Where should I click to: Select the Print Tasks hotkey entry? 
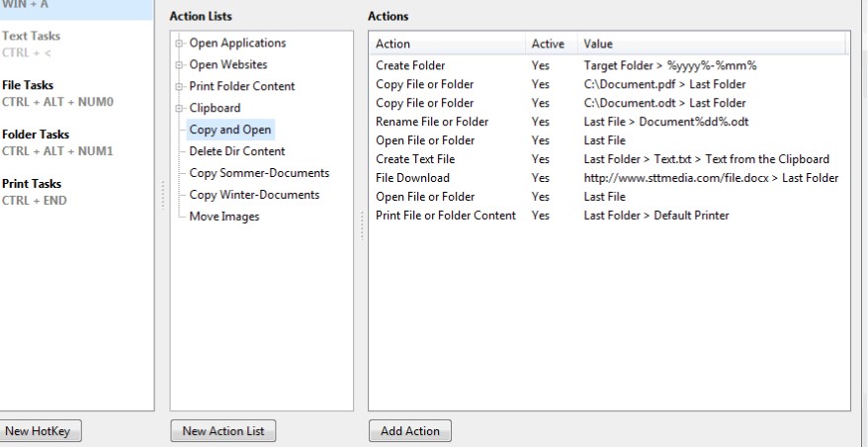(32, 184)
